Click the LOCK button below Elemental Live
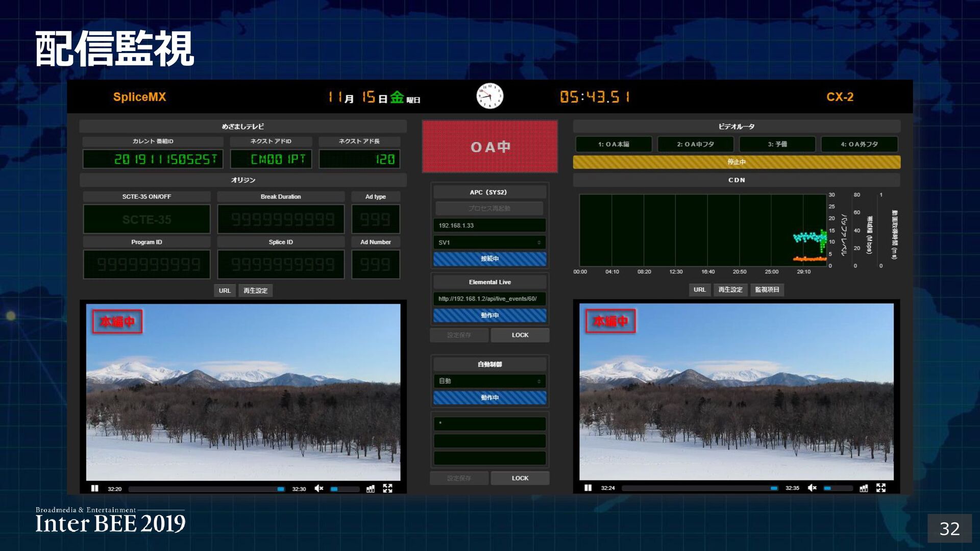Screen dimensions: 980x551 pos(520,335)
